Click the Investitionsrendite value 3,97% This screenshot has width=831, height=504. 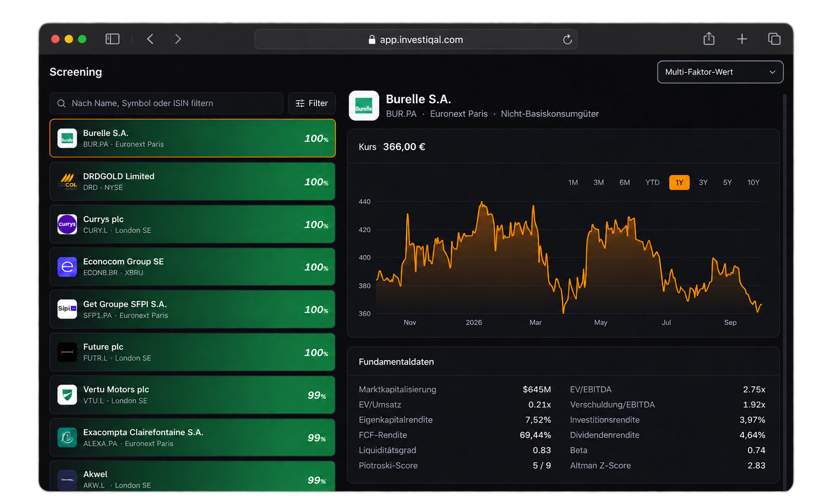click(x=753, y=420)
